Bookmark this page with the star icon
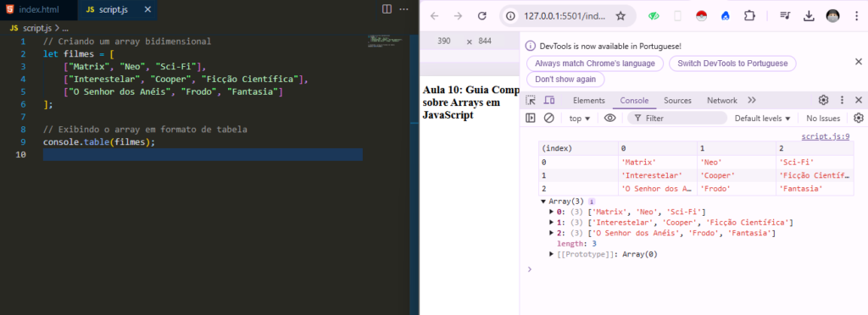Viewport: 868px width, 315px height. click(620, 16)
